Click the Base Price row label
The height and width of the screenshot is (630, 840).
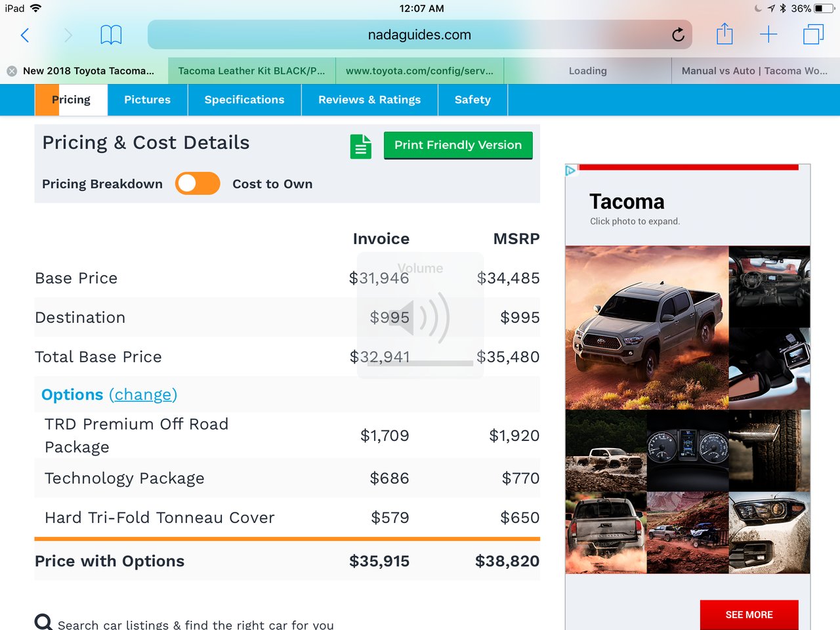click(x=76, y=278)
